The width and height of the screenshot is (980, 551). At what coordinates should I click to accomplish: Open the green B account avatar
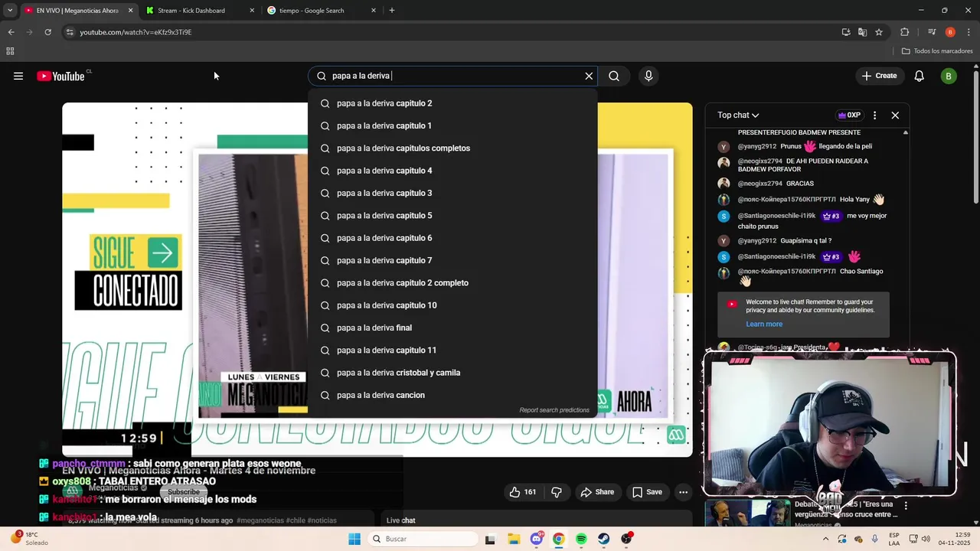(949, 76)
